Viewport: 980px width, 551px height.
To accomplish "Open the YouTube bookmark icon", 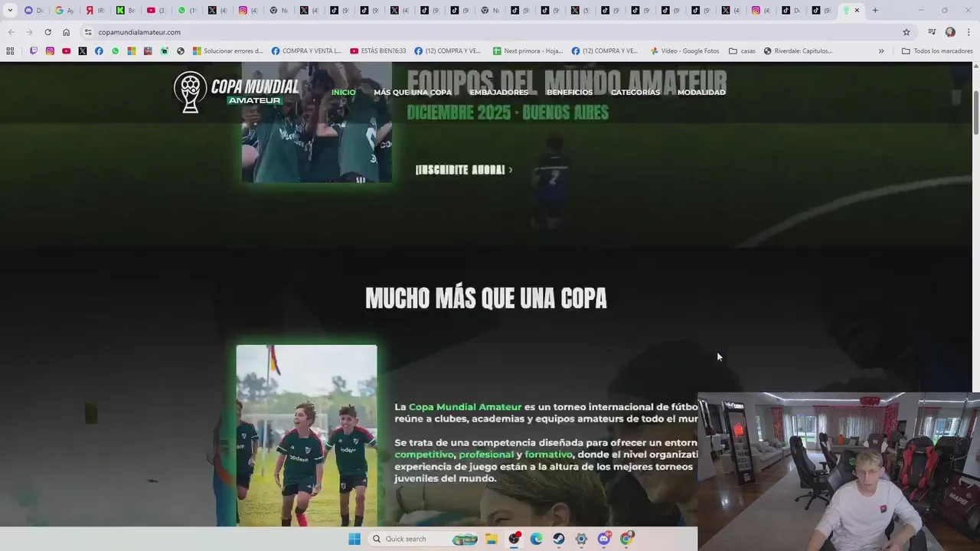I will click(x=67, y=51).
